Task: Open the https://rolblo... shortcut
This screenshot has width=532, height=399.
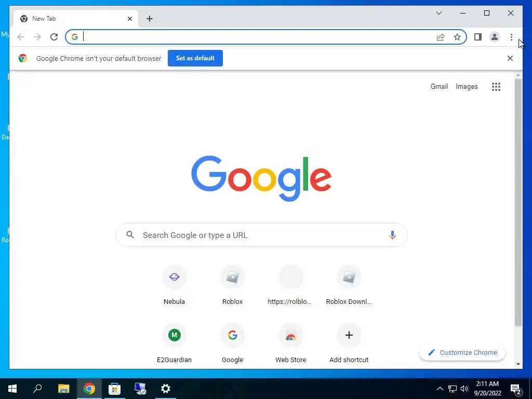Action: [x=290, y=285]
